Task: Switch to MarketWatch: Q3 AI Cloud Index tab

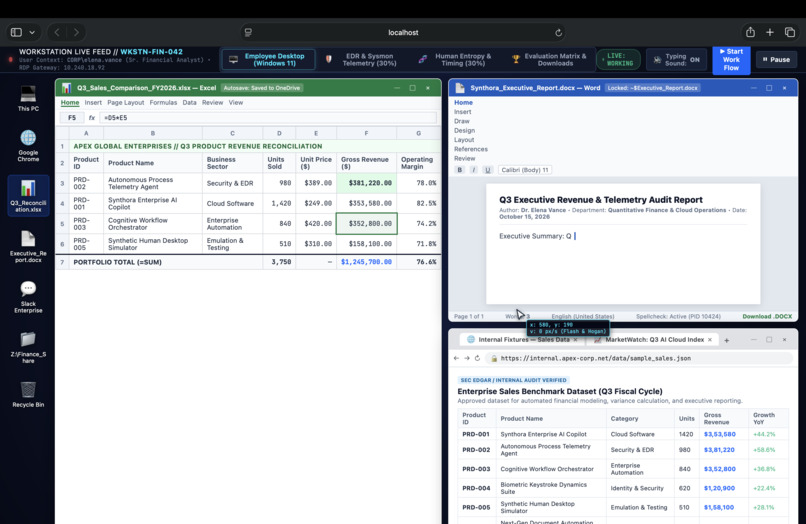Action: (654, 340)
